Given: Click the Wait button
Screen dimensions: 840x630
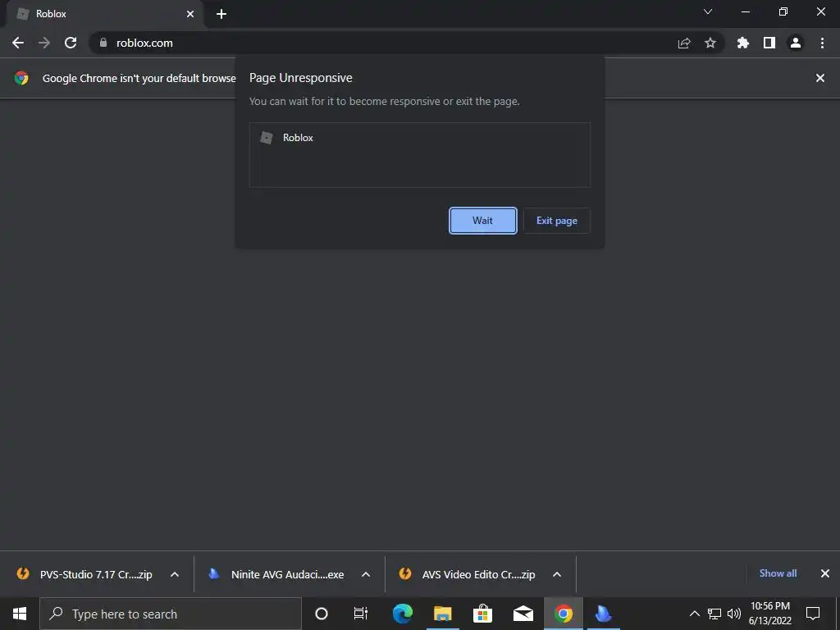Looking at the screenshot, I should [482, 221].
